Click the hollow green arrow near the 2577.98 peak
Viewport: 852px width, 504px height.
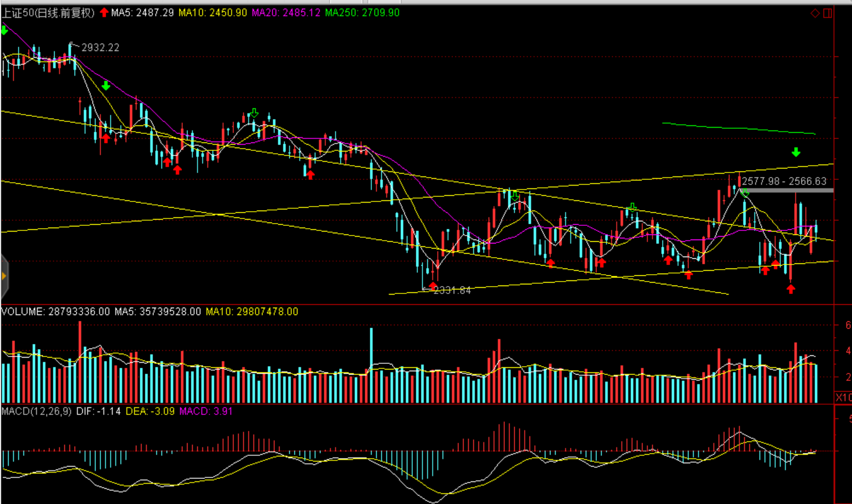745,193
